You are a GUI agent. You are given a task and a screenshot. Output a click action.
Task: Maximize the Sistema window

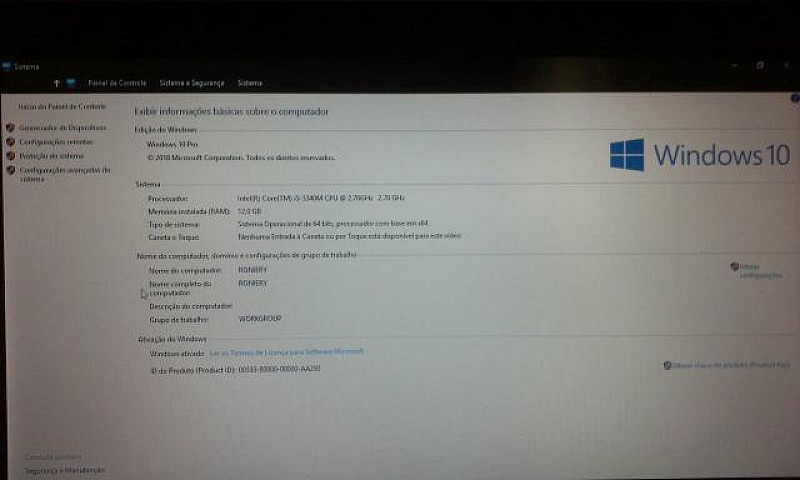[760, 65]
